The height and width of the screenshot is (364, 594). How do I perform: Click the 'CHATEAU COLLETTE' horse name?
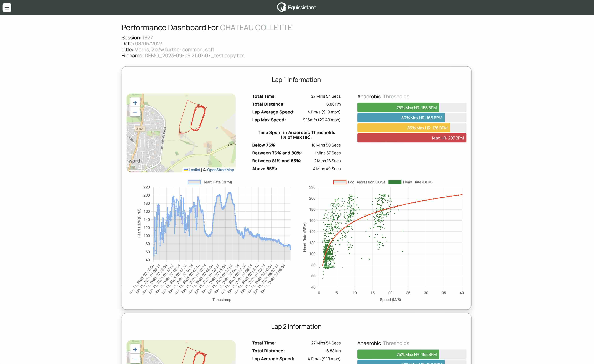256,28
